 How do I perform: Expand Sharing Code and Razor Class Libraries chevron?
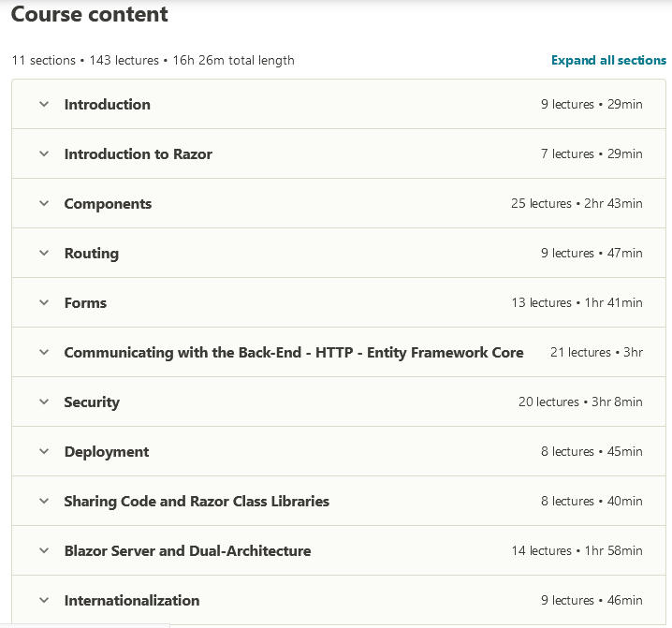(x=43, y=502)
